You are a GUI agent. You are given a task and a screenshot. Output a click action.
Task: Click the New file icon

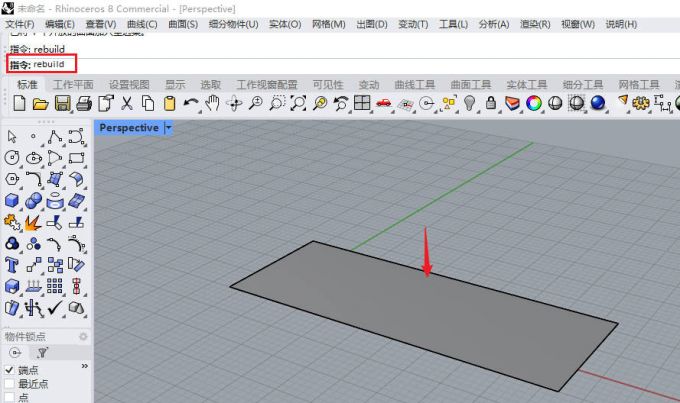pyautogui.click(x=19, y=104)
